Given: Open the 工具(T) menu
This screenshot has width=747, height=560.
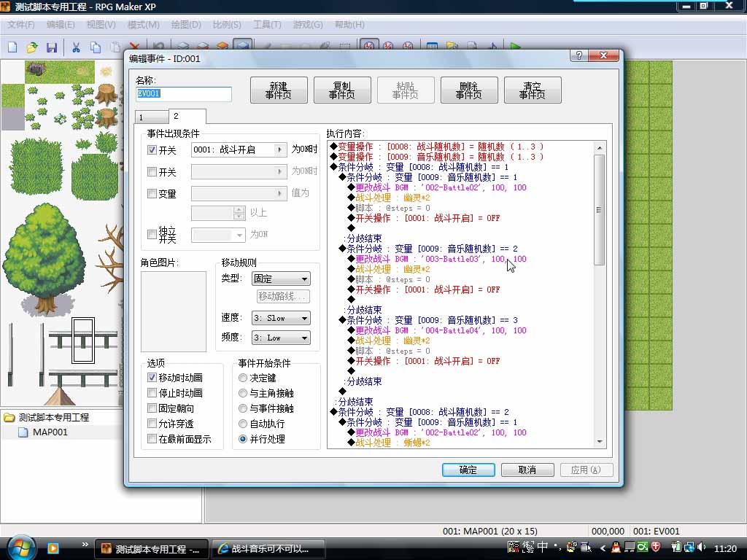Looking at the screenshot, I should 267,24.
